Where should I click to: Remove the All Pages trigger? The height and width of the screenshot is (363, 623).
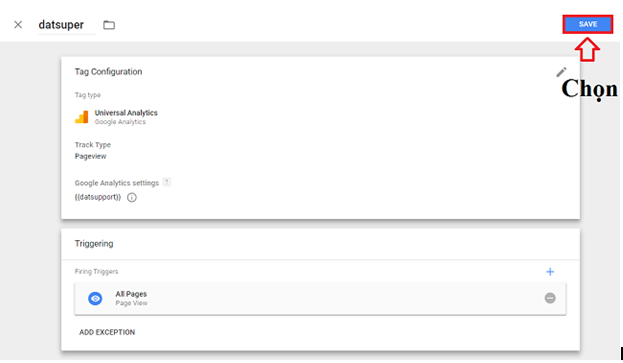click(550, 298)
